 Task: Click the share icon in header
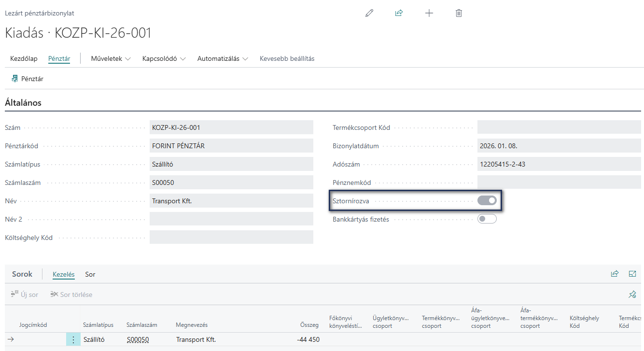399,14
